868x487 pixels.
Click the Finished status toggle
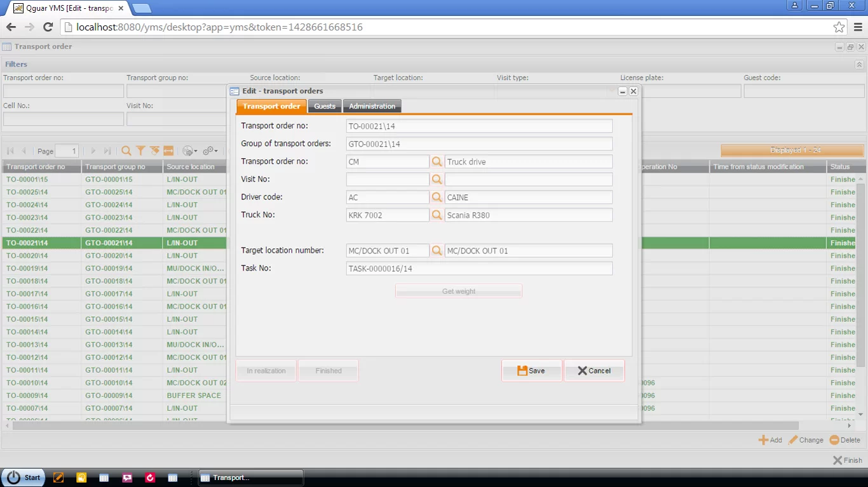click(x=328, y=371)
